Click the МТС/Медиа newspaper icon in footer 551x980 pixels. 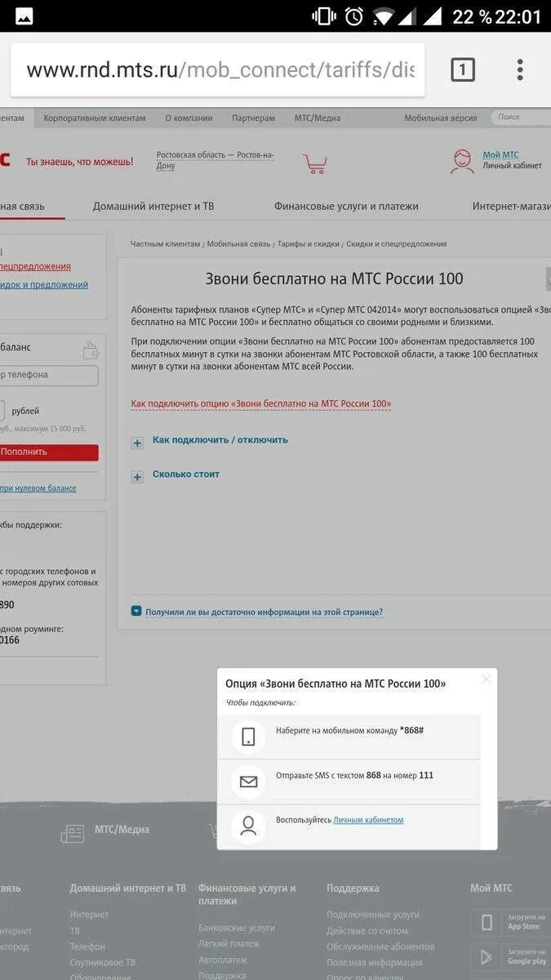pyautogui.click(x=72, y=833)
